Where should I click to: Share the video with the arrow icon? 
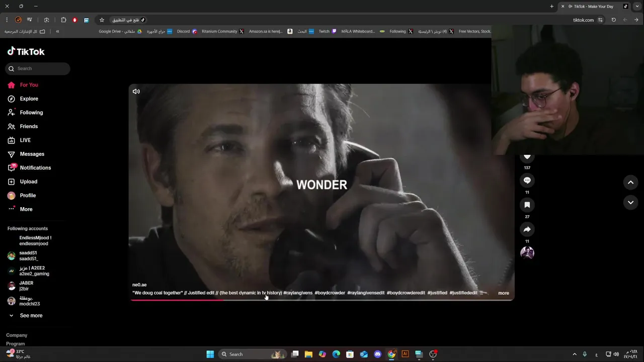coord(527,229)
